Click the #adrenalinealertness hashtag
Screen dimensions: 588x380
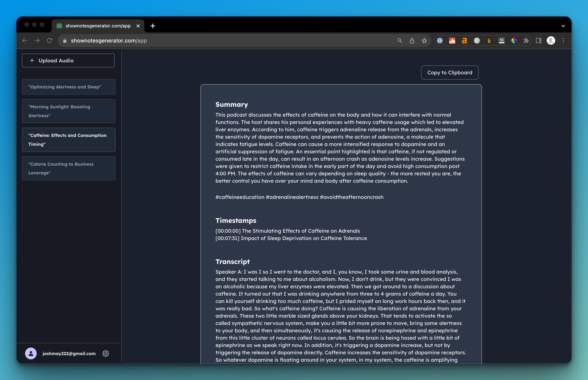(x=292, y=197)
